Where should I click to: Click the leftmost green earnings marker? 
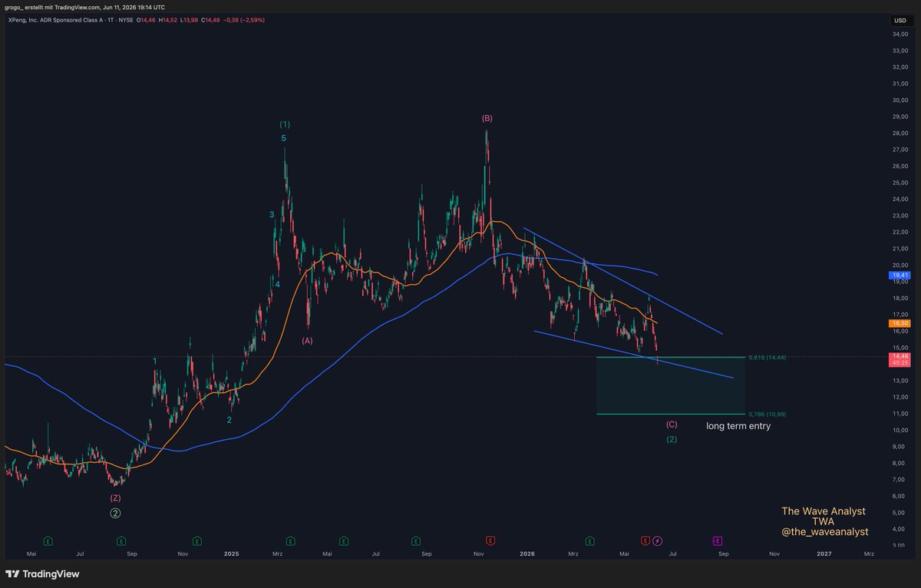click(48, 540)
